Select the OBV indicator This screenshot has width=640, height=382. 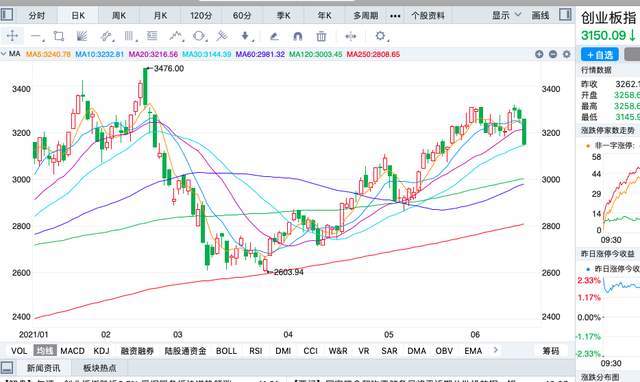444,351
